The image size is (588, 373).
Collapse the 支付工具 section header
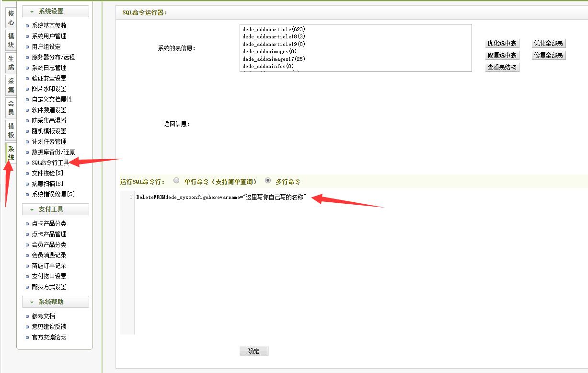pos(55,210)
